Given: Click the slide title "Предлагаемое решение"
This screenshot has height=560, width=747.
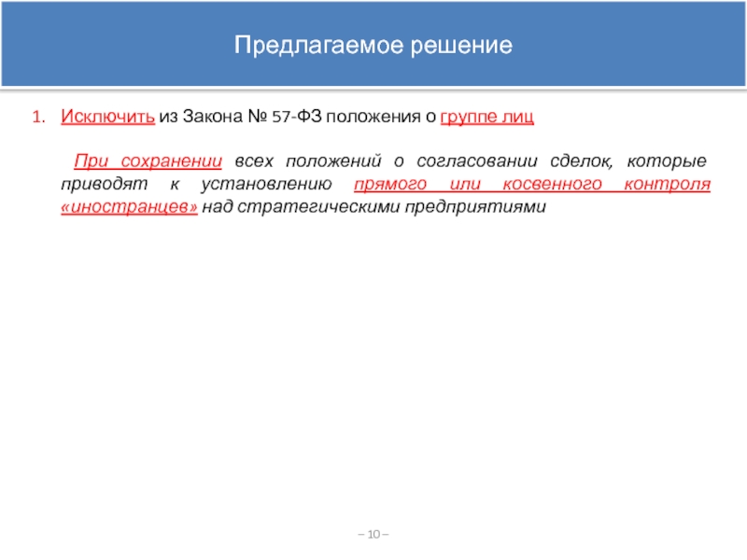Looking at the screenshot, I should click(373, 46).
